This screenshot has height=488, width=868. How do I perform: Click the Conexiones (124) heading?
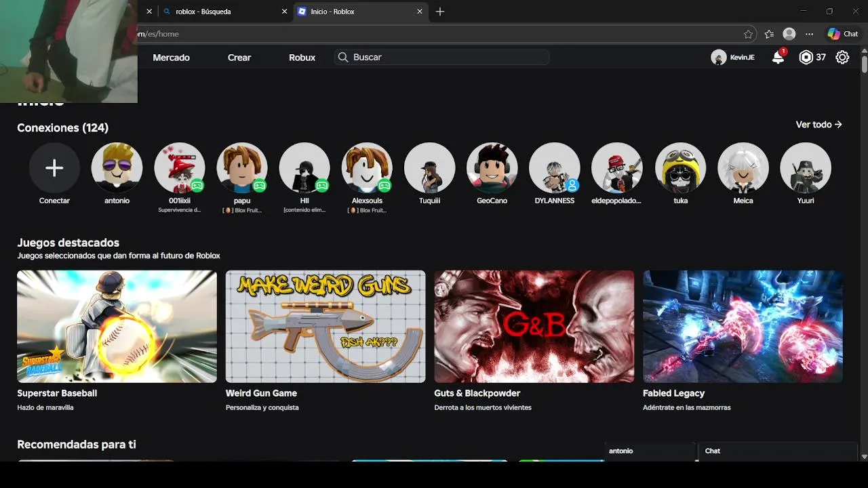point(62,127)
